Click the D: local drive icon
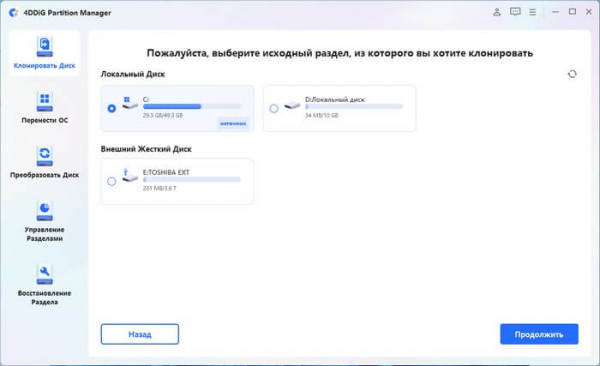Screen dimensions: 600x366 292,105
